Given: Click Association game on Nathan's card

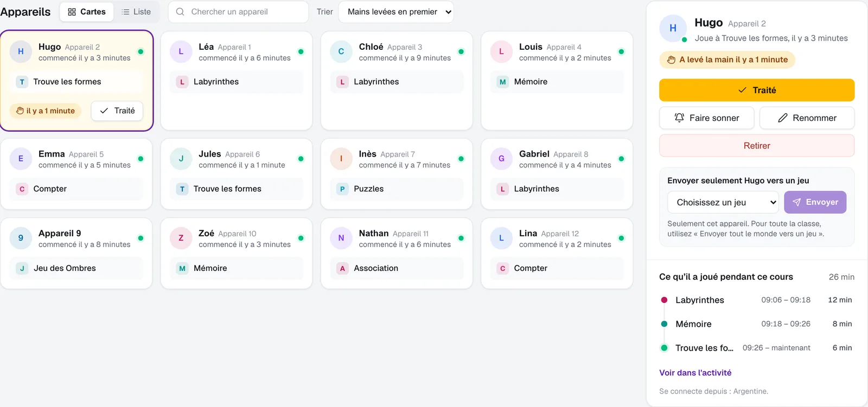Looking at the screenshot, I should pyautogui.click(x=397, y=268).
